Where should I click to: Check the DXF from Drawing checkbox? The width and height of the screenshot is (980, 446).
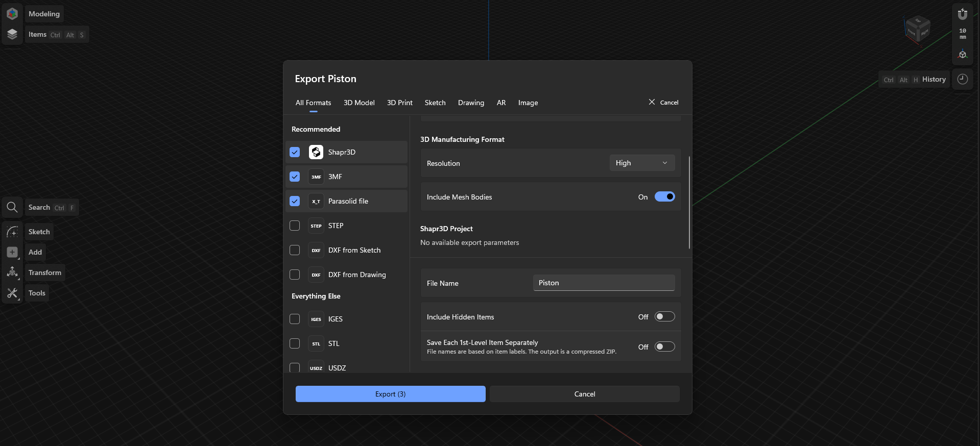(x=295, y=275)
